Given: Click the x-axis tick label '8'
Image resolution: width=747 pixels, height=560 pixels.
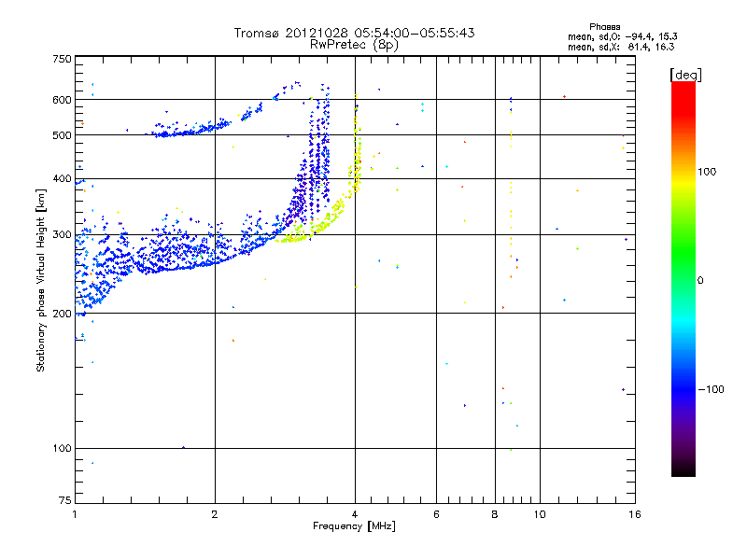Looking at the screenshot, I should coord(495,514).
